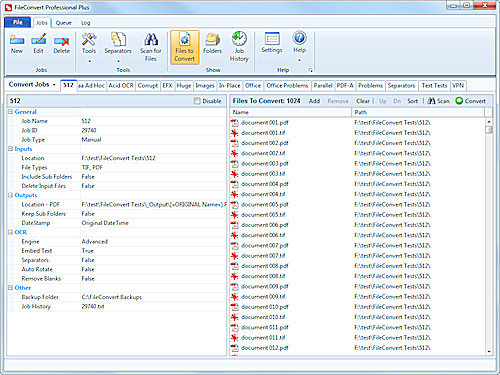The width and height of the screenshot is (500, 375).
Task: Select the file document010.tif
Action: coord(263,317)
